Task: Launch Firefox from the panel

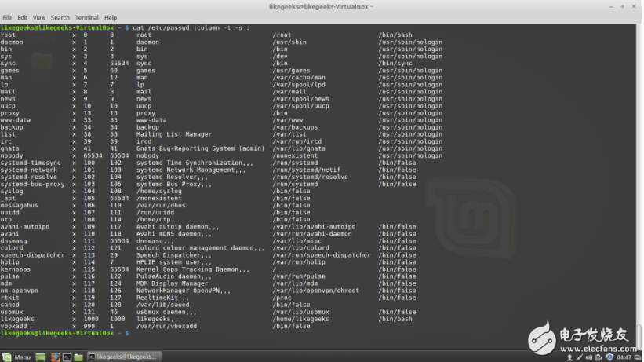Action: [56, 357]
